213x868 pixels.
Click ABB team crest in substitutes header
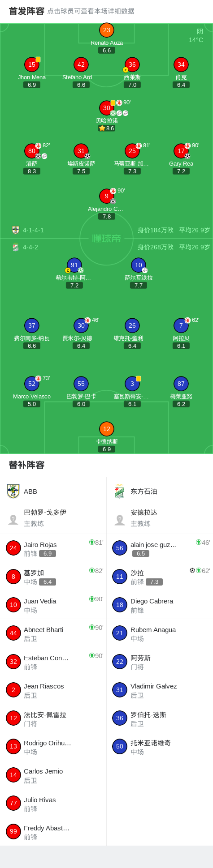pos(13,491)
